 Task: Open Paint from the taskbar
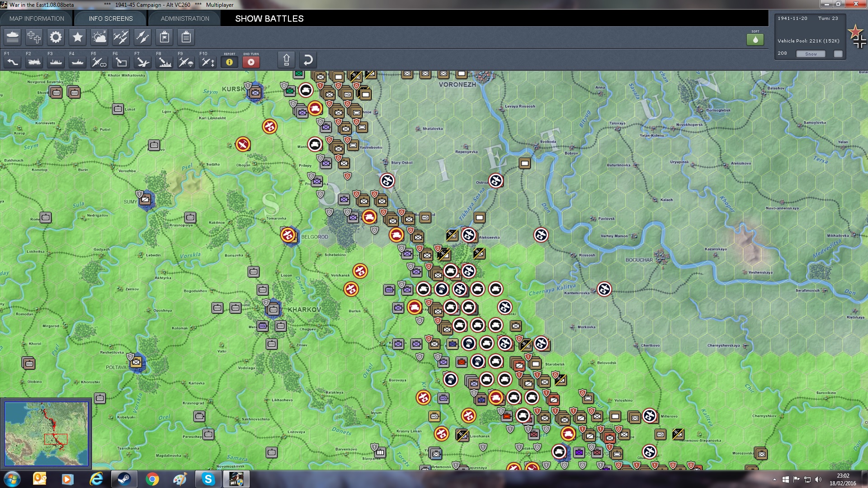(180, 479)
